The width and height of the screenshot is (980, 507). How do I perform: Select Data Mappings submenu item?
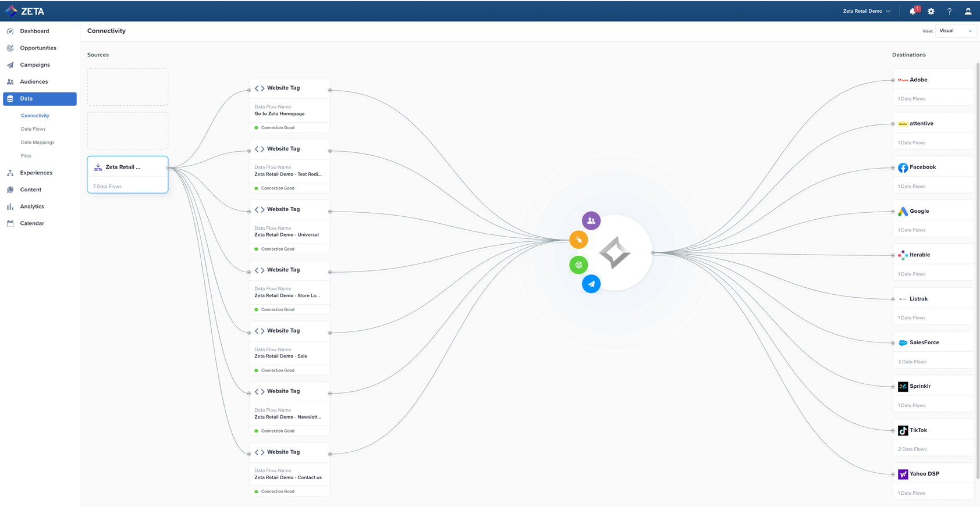tap(38, 142)
